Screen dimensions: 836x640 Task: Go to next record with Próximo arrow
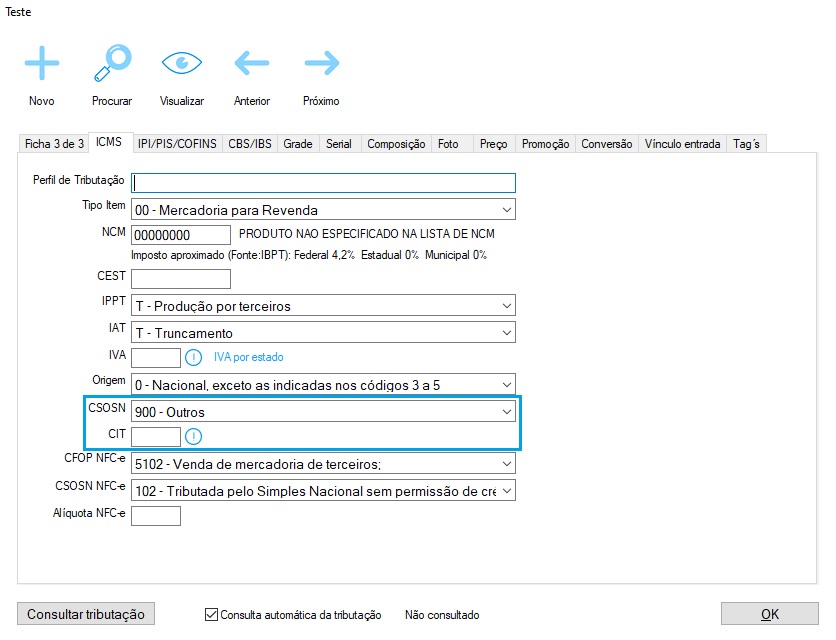tap(321, 64)
